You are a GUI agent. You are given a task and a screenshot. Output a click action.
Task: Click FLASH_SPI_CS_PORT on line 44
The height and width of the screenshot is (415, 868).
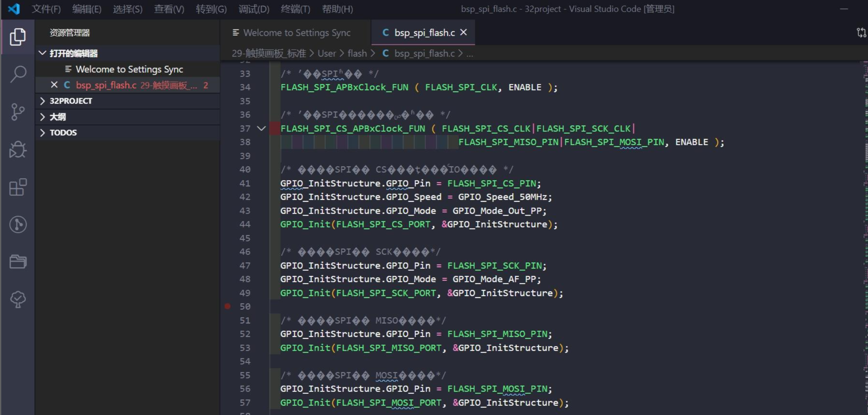point(383,224)
